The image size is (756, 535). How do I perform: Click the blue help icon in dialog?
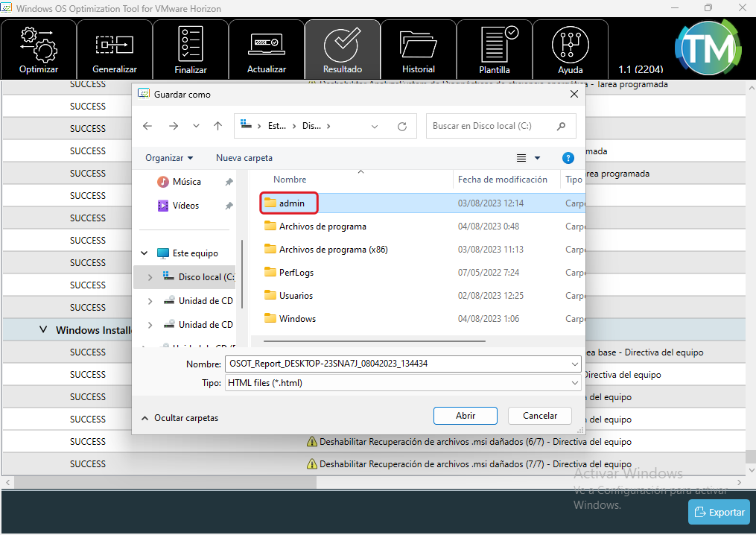pyautogui.click(x=568, y=158)
